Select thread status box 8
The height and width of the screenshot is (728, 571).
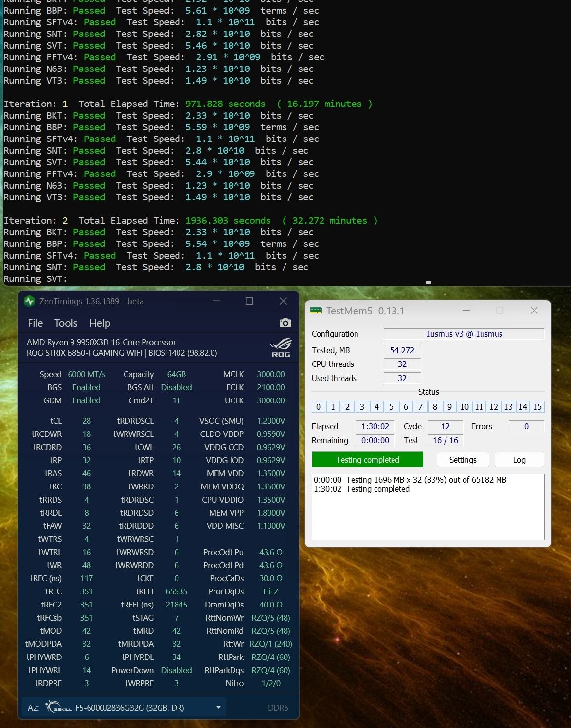(435, 407)
